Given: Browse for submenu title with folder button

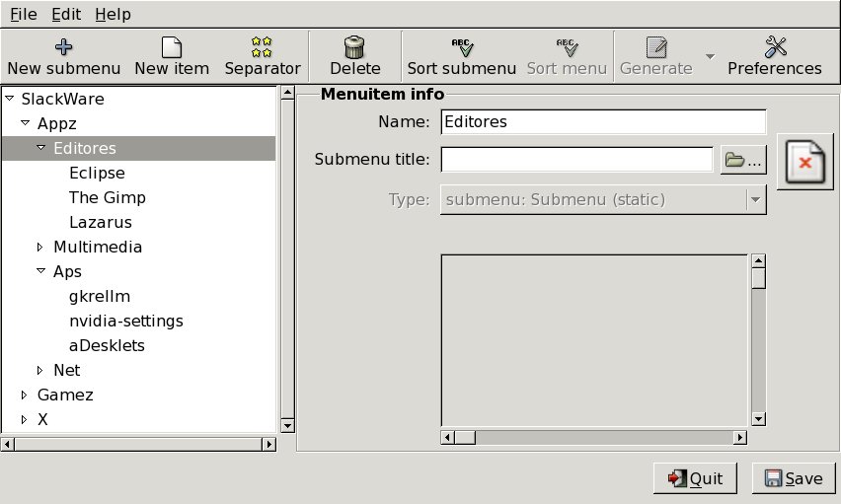Looking at the screenshot, I should (743, 160).
